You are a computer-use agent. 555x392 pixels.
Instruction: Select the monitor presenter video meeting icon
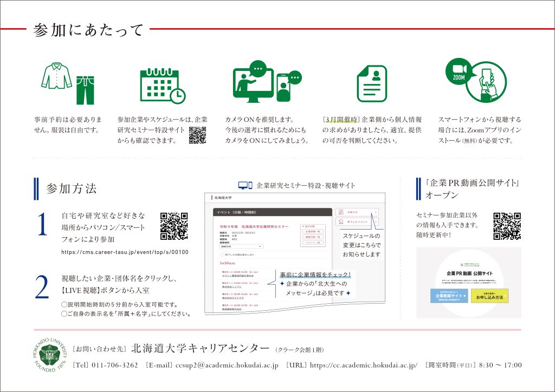click(x=254, y=82)
